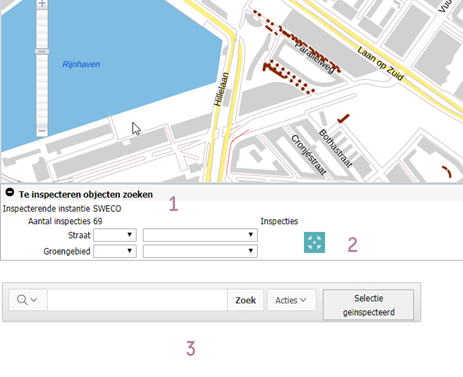This screenshot has height=377, width=463.
Task: Click the Rijnhaven label on the map
Action: [81, 64]
